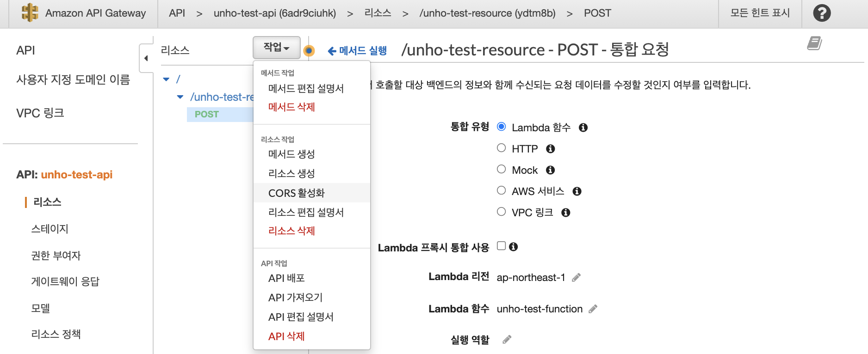
Task: Click the orange hint dot beside 작업
Action: 309,50
